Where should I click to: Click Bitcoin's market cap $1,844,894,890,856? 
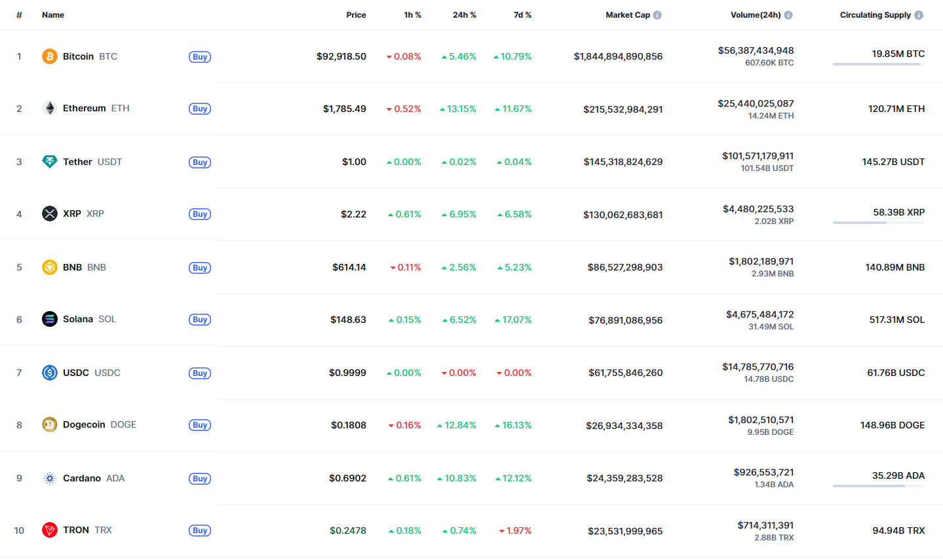(x=618, y=56)
